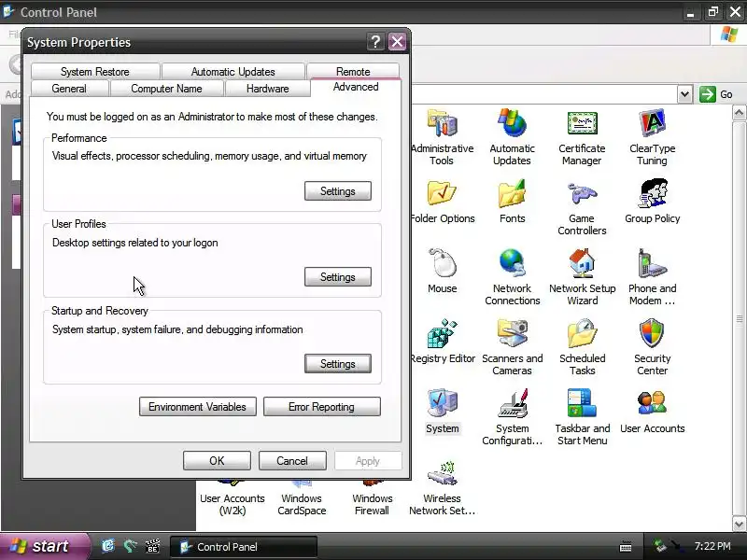The image size is (747, 560).
Task: Switch to the Automatic Updates tab
Action: point(233,72)
